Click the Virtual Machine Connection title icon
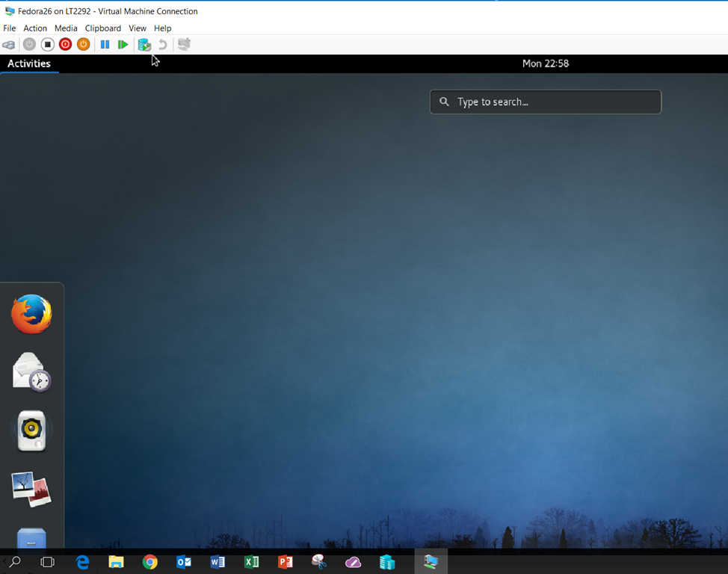 click(x=9, y=11)
